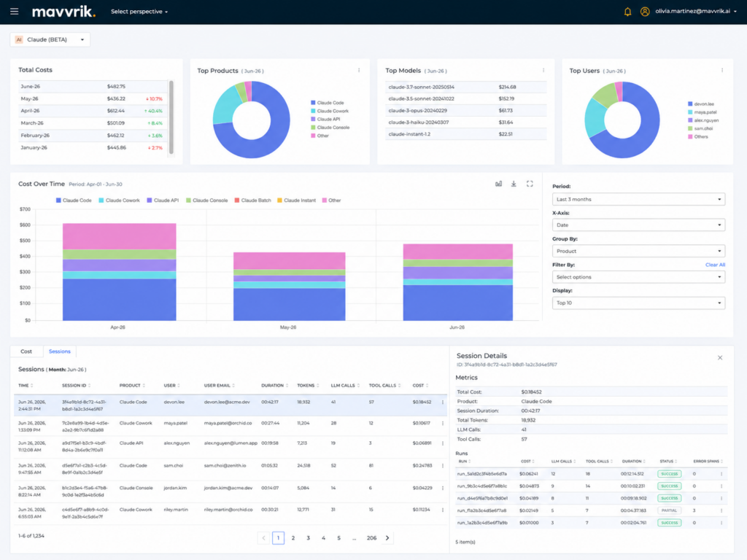Switch to the Cost tab
The width and height of the screenshot is (747, 560).
[x=26, y=351]
